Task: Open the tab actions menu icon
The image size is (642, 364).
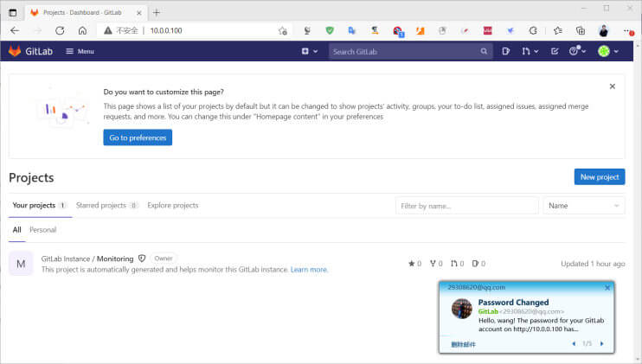Action: click(x=13, y=13)
